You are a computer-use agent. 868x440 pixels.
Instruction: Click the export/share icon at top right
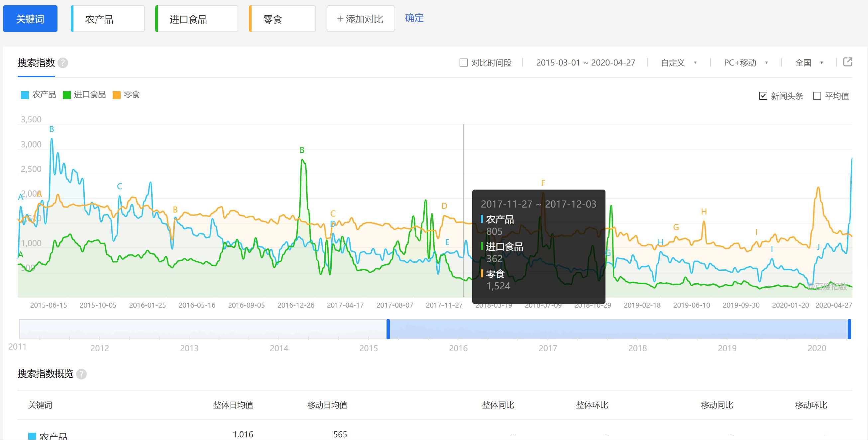pyautogui.click(x=847, y=62)
